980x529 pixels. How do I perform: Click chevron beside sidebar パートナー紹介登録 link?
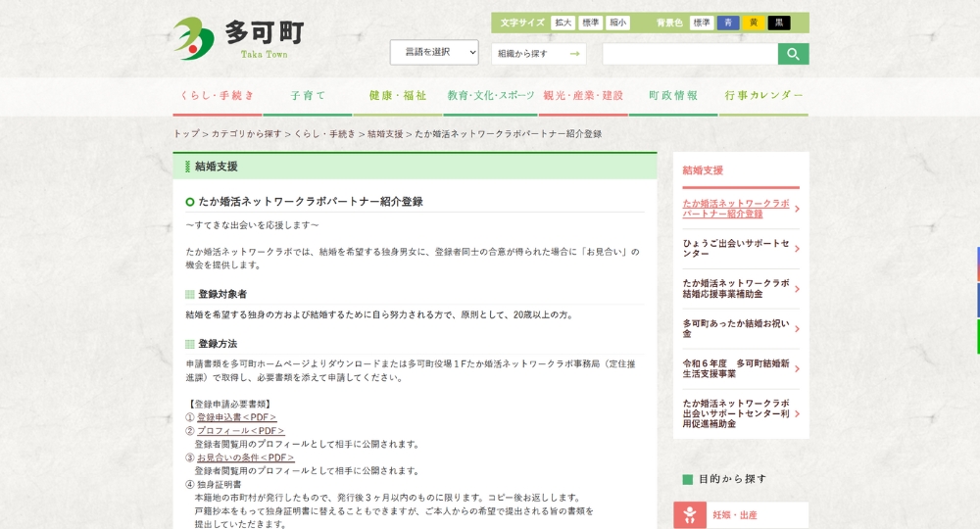tap(797, 209)
